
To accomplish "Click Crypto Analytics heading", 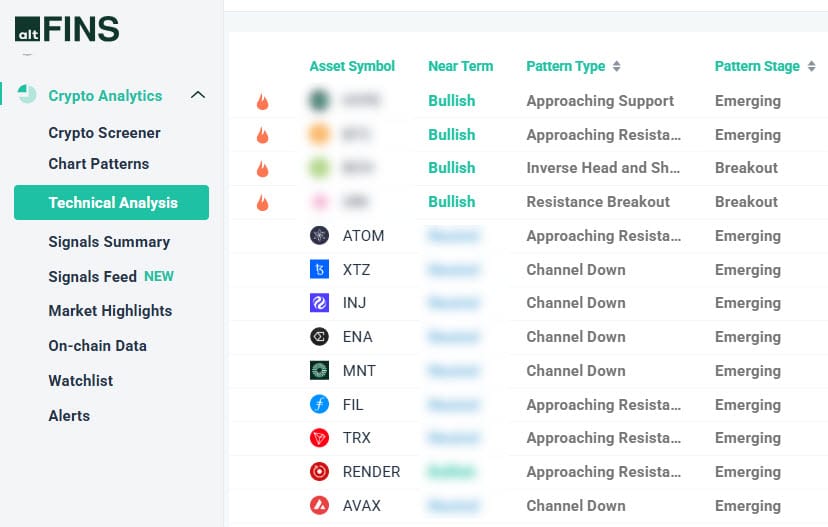I will point(105,96).
